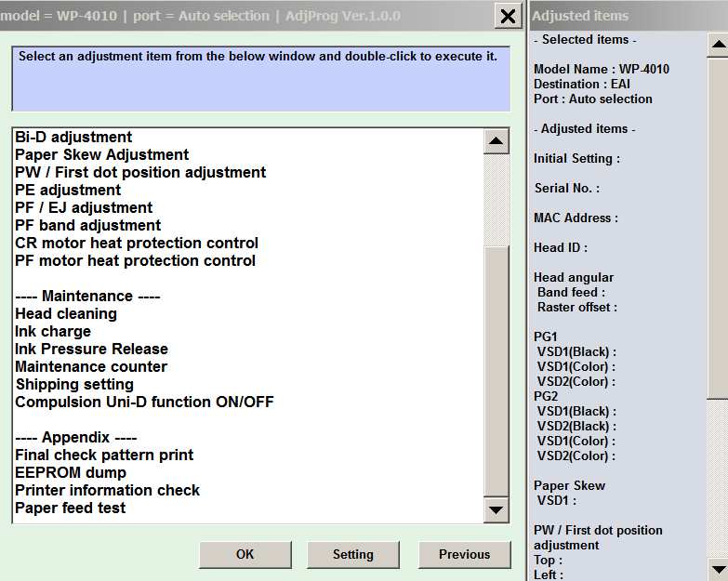Select PW / First dot position adjustment
This screenshot has height=581, width=728.
coord(140,173)
